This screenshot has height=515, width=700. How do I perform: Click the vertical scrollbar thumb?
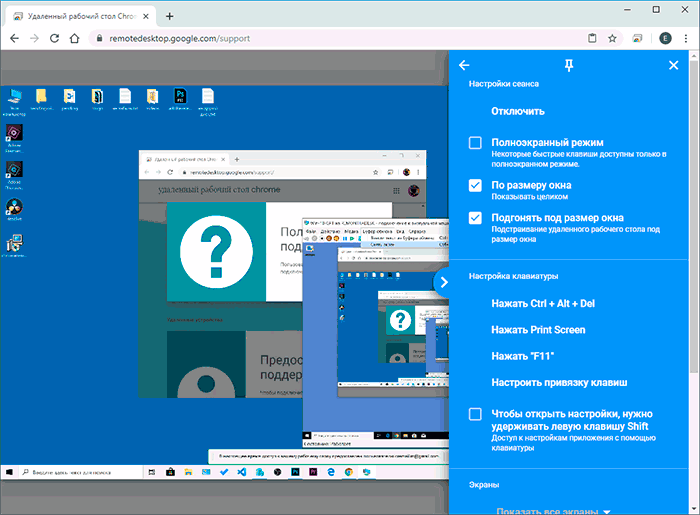[694, 215]
